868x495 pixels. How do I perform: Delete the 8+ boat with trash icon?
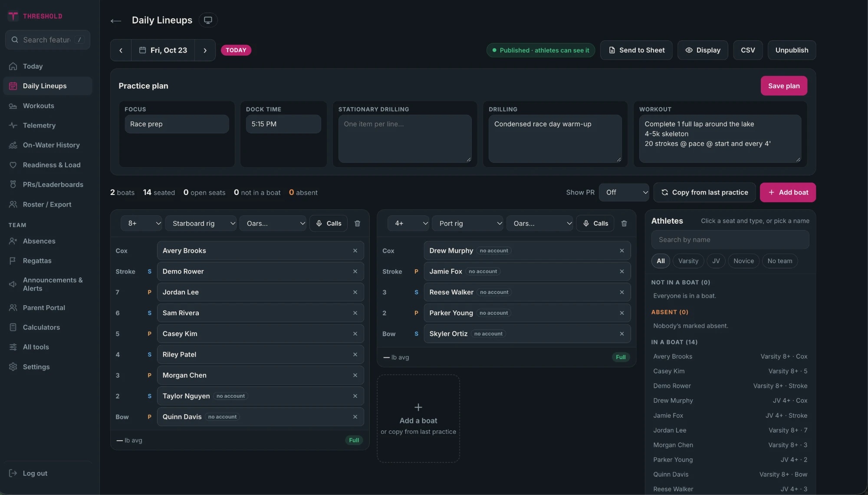click(x=357, y=223)
